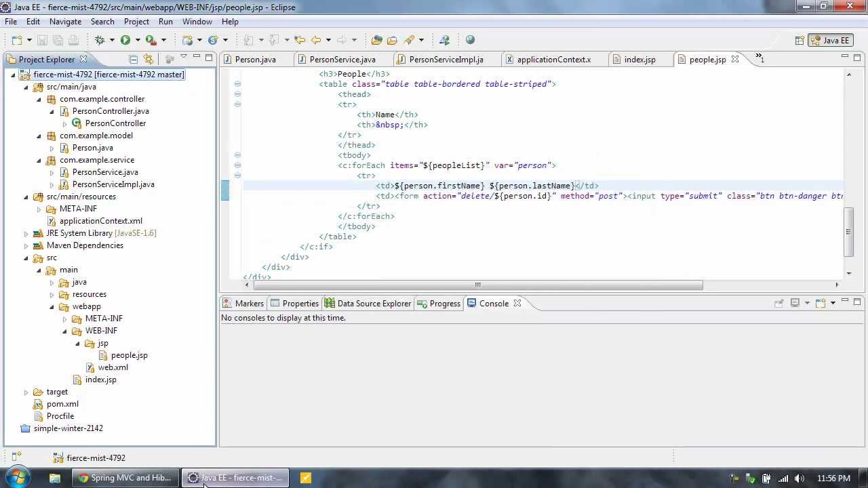This screenshot has height=488, width=868.
Task: Click the Display Selected Console icon
Action: click(795, 303)
